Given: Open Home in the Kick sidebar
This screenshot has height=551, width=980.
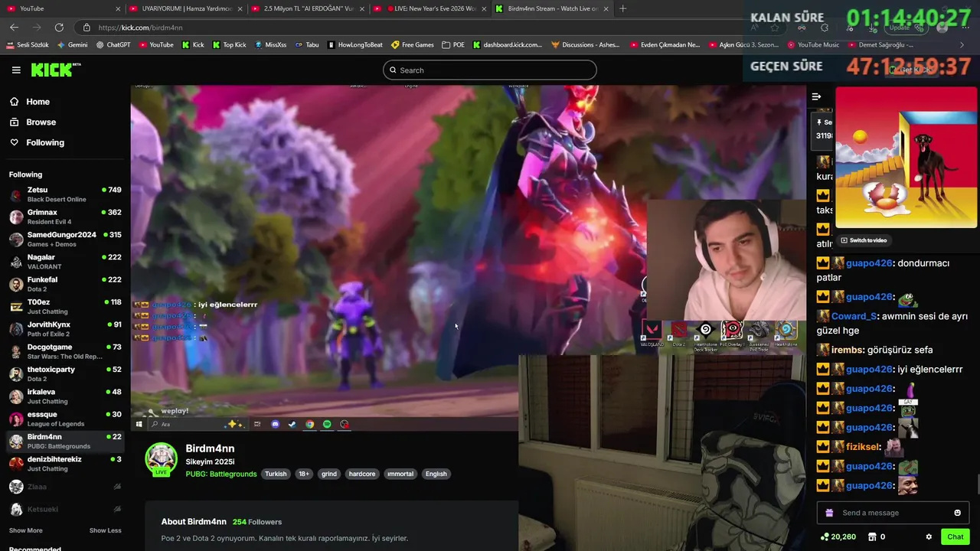Looking at the screenshot, I should (38, 102).
